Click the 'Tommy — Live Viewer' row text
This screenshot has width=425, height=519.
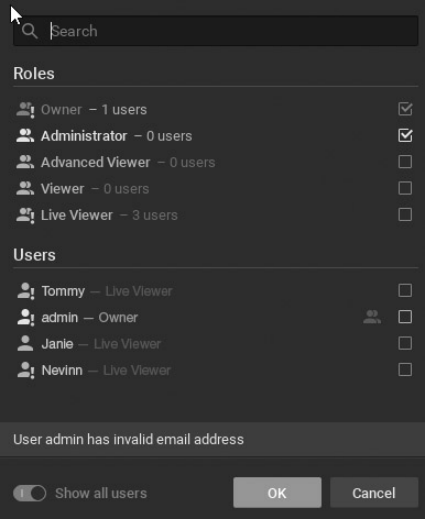point(107,291)
